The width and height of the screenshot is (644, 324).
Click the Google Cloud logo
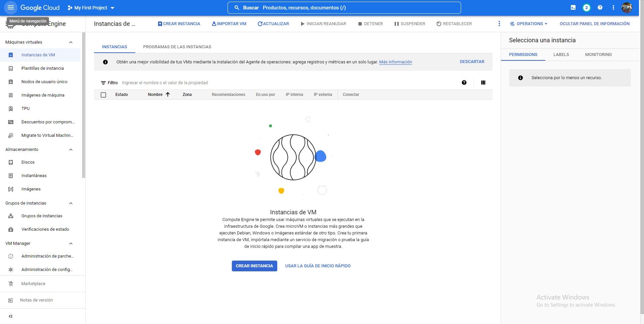(x=40, y=8)
